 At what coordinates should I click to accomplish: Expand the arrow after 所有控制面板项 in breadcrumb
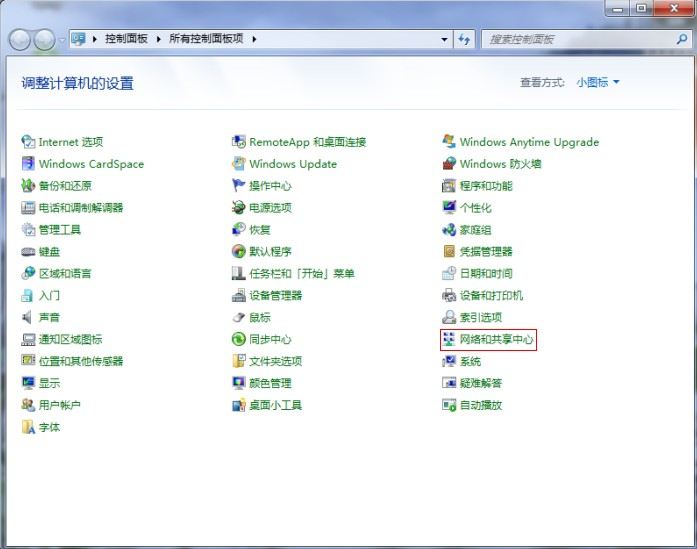[254, 39]
